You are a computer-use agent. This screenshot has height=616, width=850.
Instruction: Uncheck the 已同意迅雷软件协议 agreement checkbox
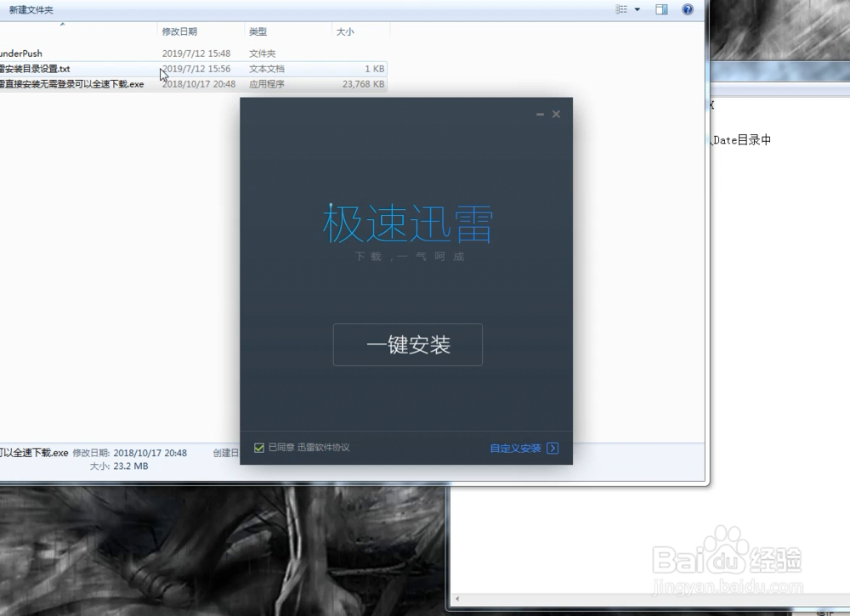tap(260, 445)
